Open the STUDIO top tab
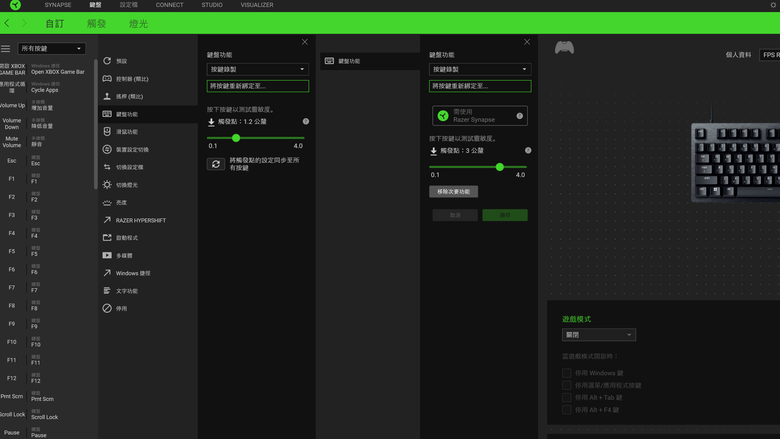Viewport: 780px width, 439px height. 212,5
